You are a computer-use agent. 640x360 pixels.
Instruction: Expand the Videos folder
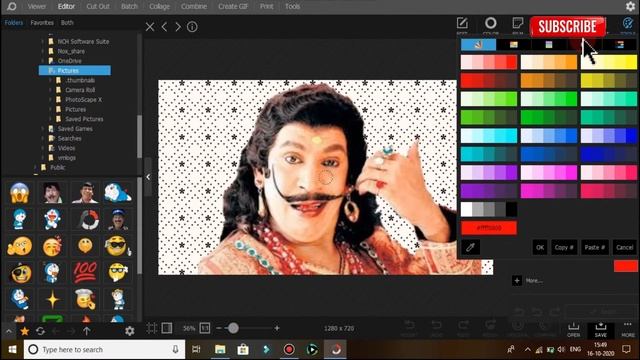(x=43, y=148)
